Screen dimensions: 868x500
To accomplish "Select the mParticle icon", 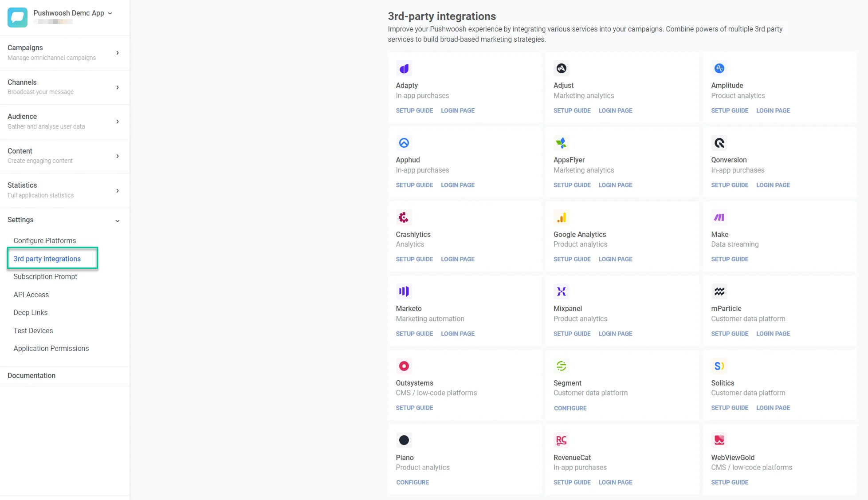I will (x=719, y=291).
